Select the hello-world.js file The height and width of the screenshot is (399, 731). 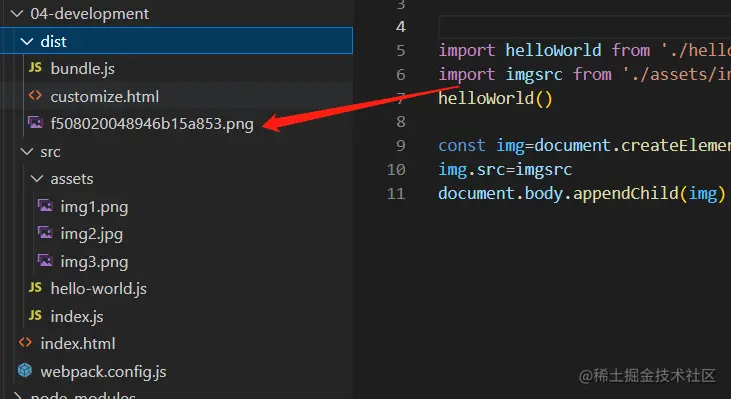[x=98, y=289]
